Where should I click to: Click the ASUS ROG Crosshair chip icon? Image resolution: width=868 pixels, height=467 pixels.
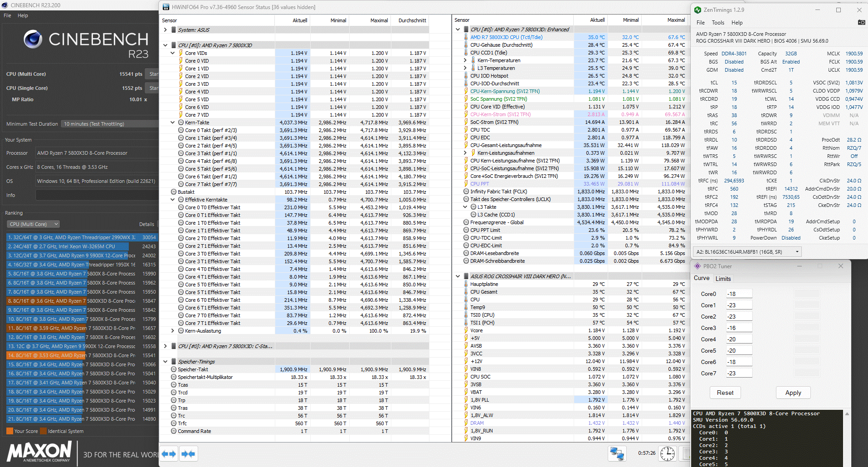pos(466,276)
